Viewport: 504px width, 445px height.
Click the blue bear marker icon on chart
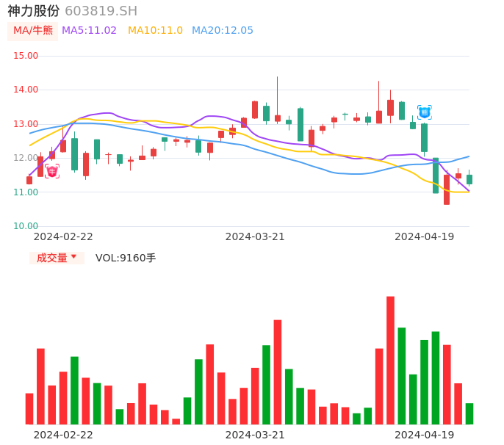(425, 112)
